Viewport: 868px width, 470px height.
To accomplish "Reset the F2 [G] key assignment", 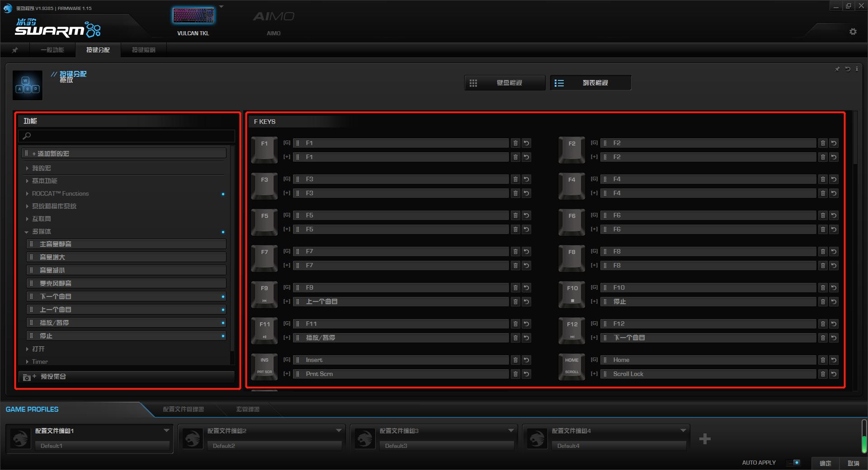I will pyautogui.click(x=834, y=143).
